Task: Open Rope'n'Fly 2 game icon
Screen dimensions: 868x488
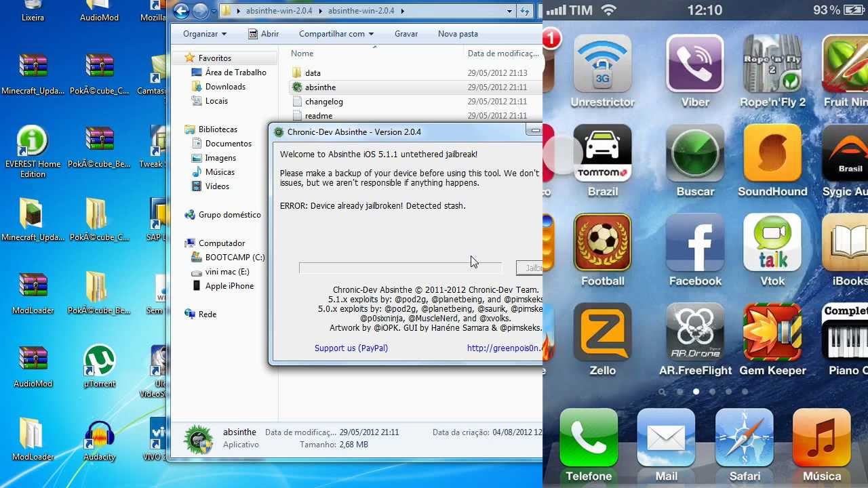Action: pos(772,64)
